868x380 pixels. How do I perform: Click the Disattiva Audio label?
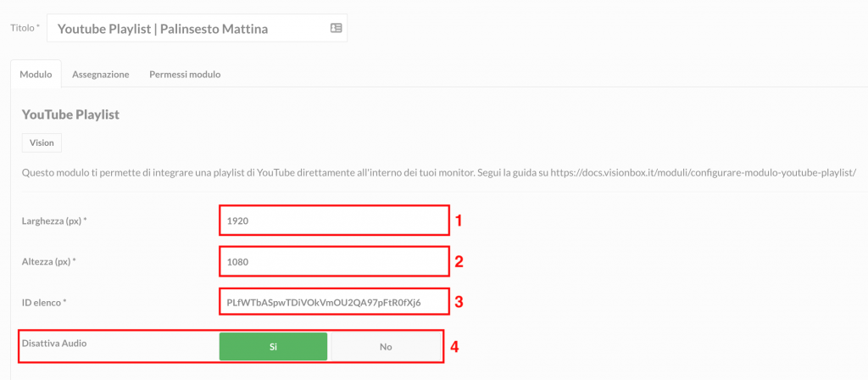54,343
